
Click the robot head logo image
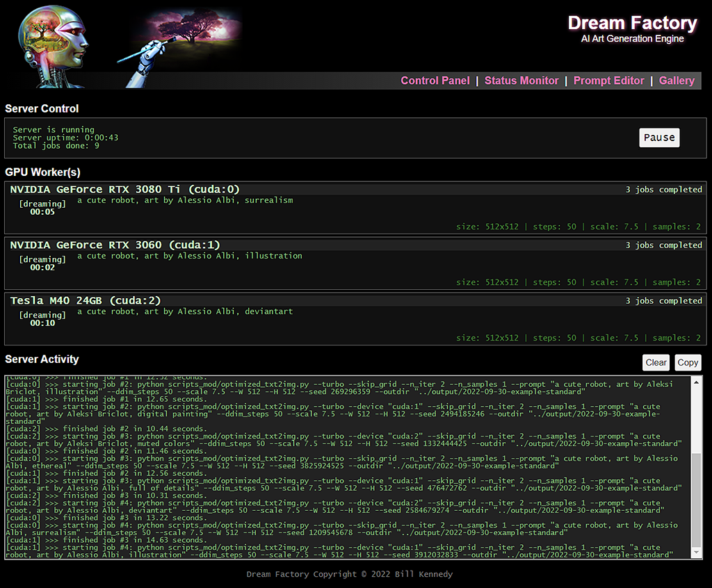[54, 45]
